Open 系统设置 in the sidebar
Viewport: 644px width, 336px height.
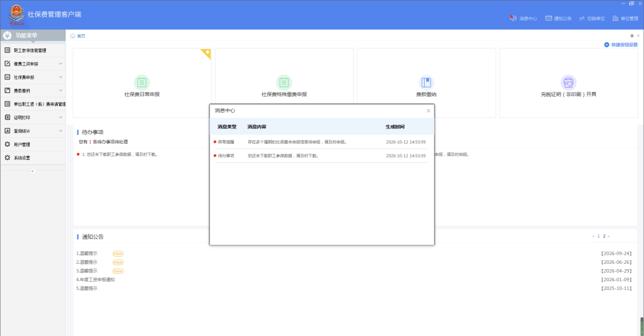pyautogui.click(x=33, y=158)
